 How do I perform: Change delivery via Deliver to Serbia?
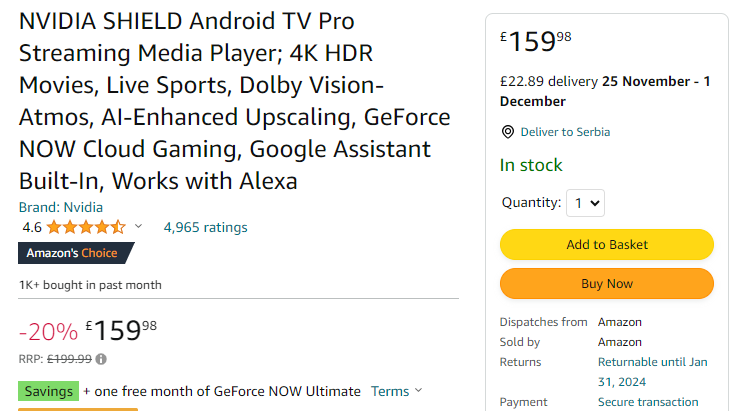tap(565, 132)
